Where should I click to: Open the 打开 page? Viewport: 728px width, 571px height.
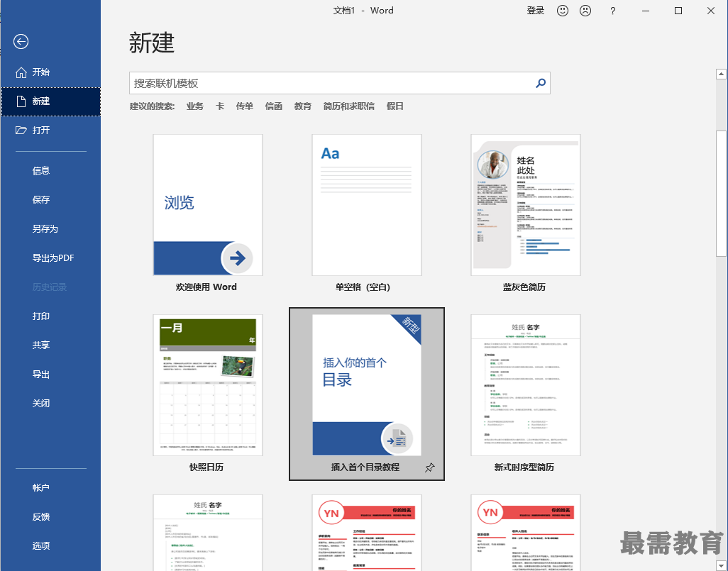pyautogui.click(x=50, y=131)
